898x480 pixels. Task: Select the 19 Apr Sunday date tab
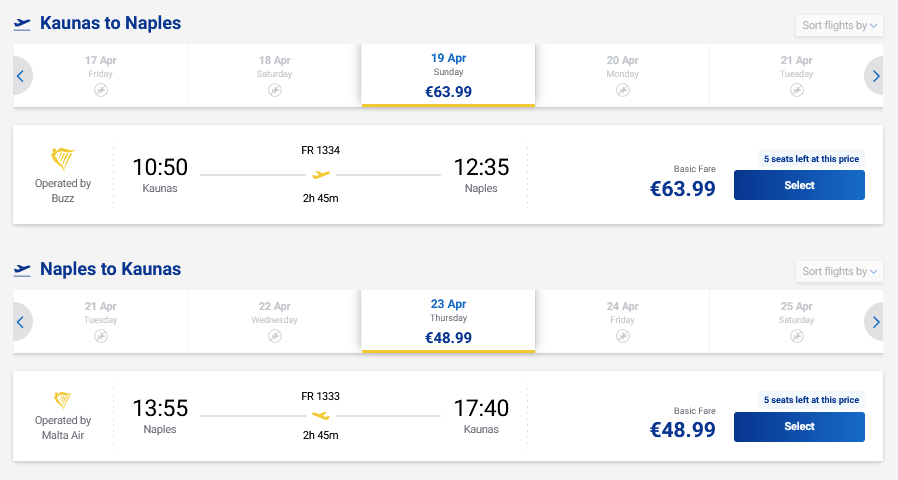(x=448, y=75)
